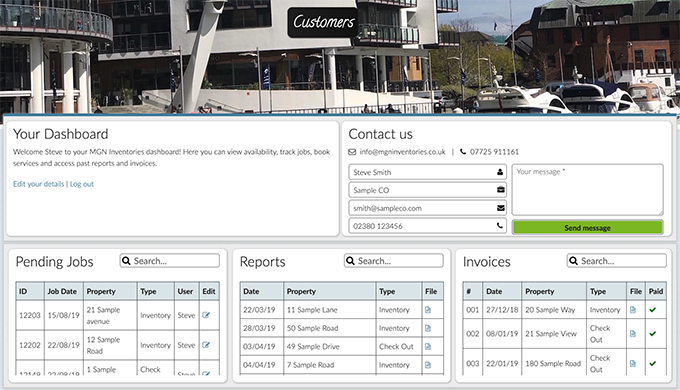Open Edit your details link

click(x=39, y=184)
